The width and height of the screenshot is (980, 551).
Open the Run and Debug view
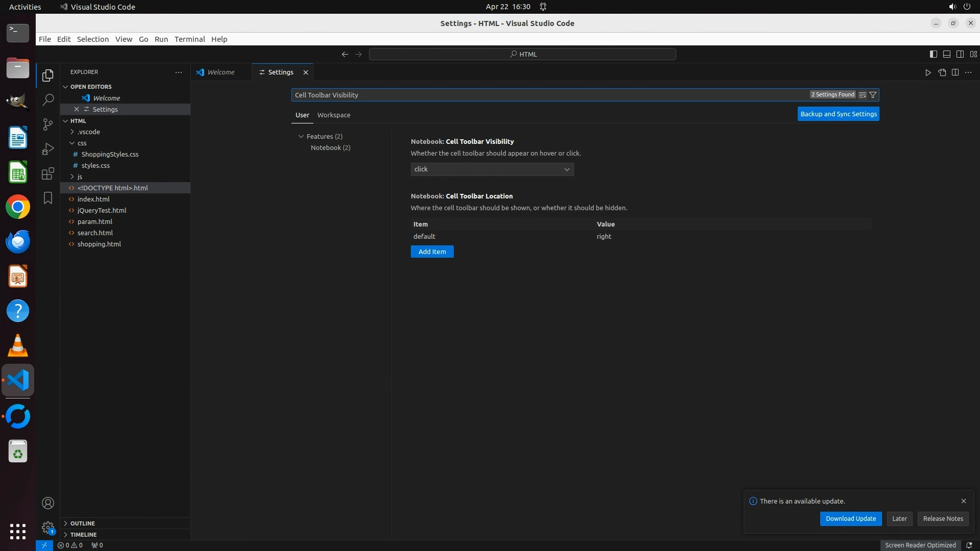pos(48,149)
